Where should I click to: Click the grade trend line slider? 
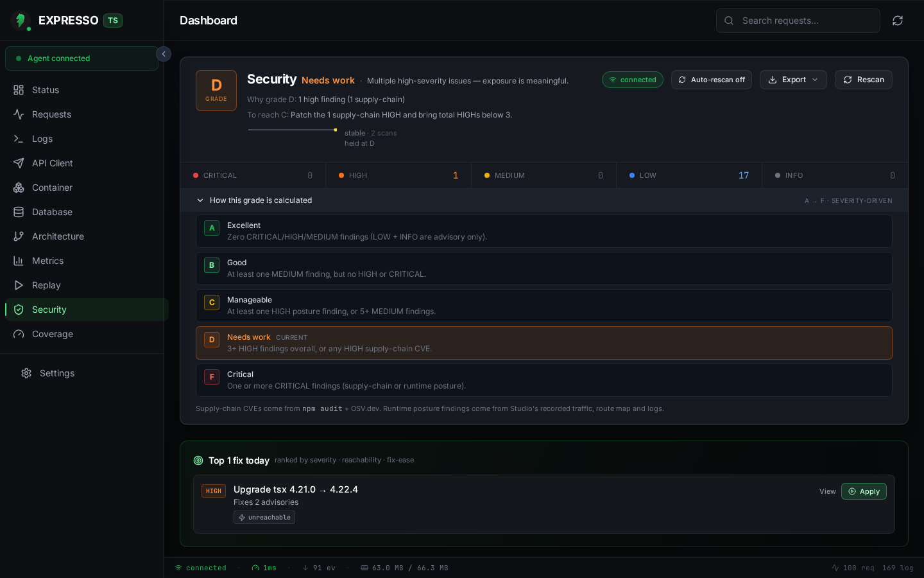293,130
